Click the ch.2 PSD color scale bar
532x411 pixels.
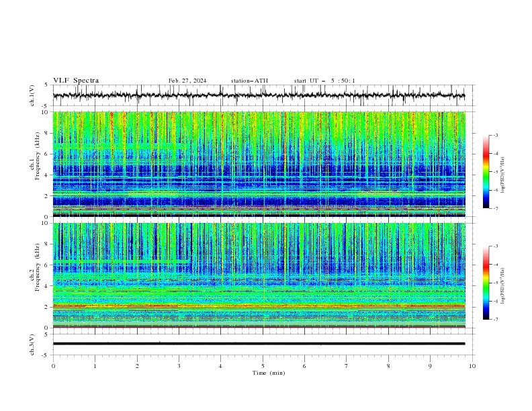[x=486, y=283]
